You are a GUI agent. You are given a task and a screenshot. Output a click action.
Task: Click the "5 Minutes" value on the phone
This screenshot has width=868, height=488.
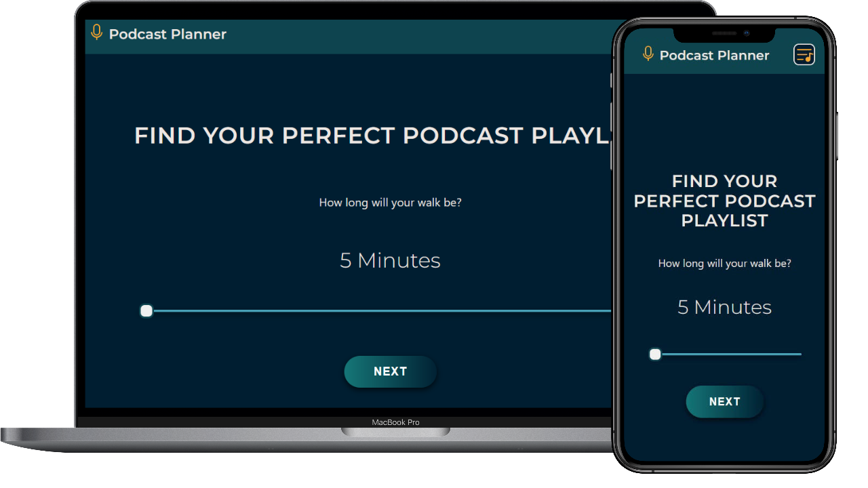click(x=724, y=307)
